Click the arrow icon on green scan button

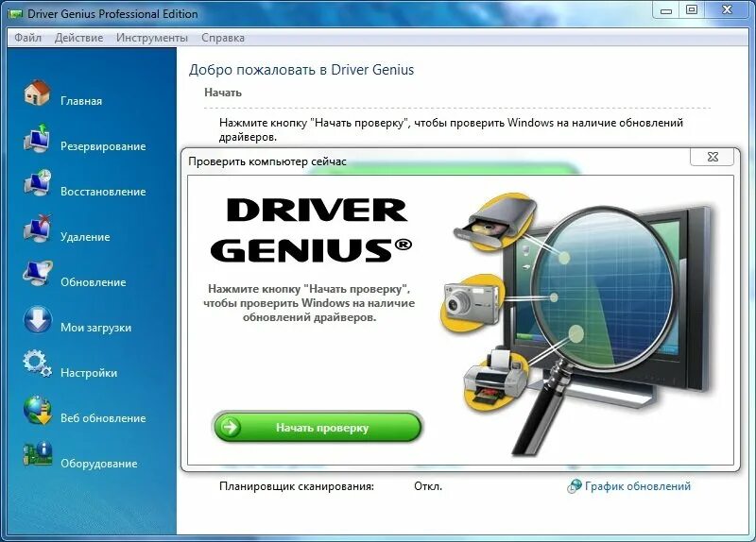pos(231,427)
